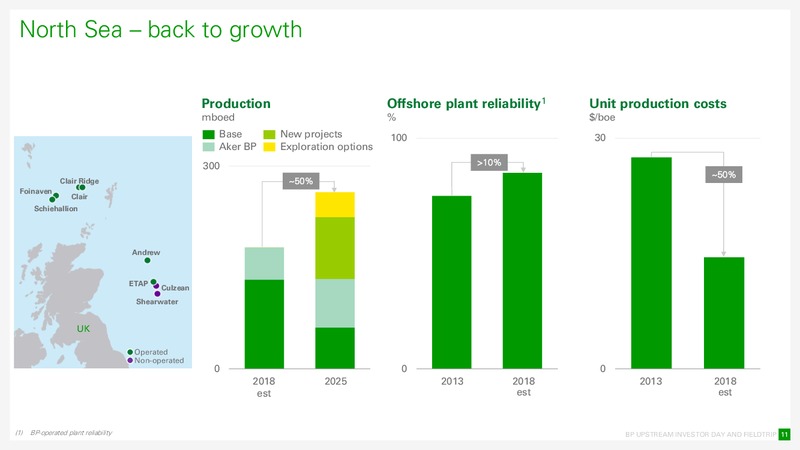
Task: Click the Base legend color swatch
Action: tap(208, 135)
